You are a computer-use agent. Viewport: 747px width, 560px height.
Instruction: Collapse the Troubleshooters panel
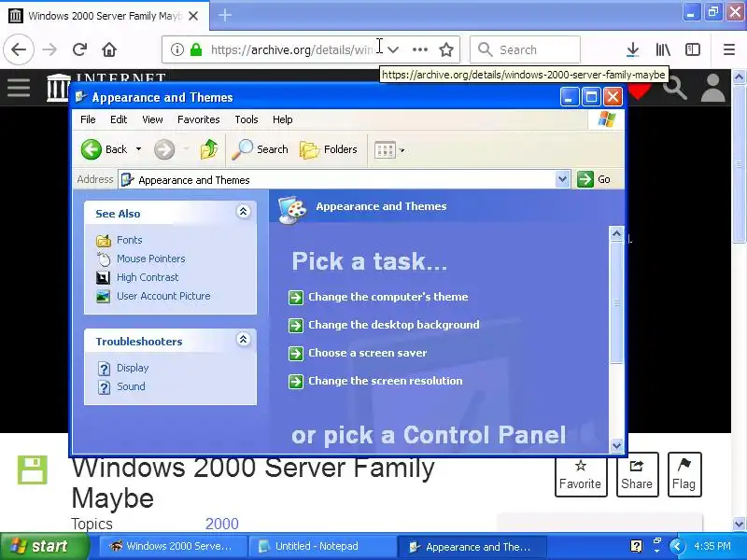point(243,339)
